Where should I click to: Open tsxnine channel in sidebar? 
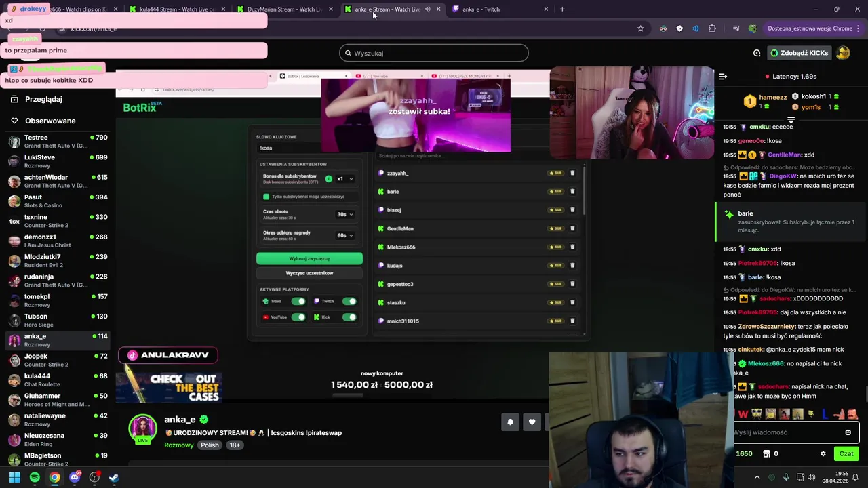click(58, 221)
